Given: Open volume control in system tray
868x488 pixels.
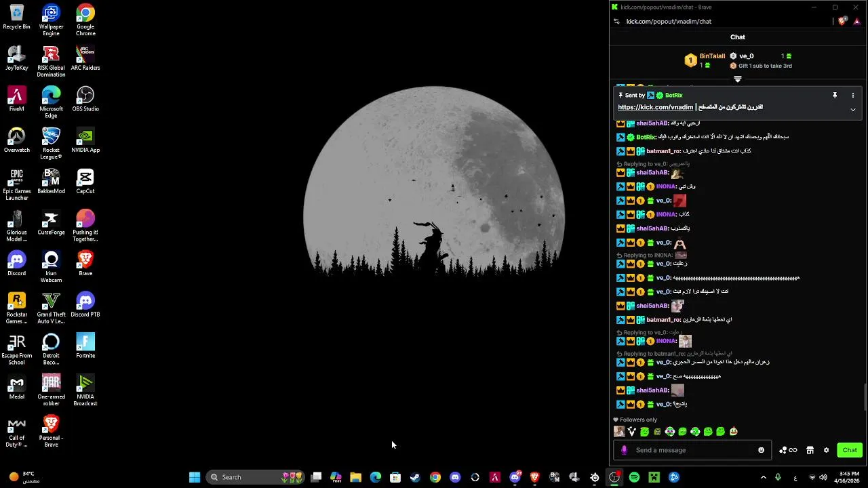Looking at the screenshot, I should 823,477.
